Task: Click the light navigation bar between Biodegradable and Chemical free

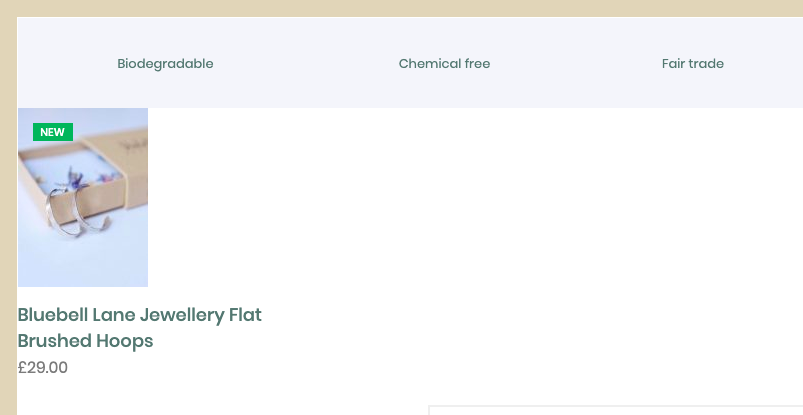Action: 306,64
